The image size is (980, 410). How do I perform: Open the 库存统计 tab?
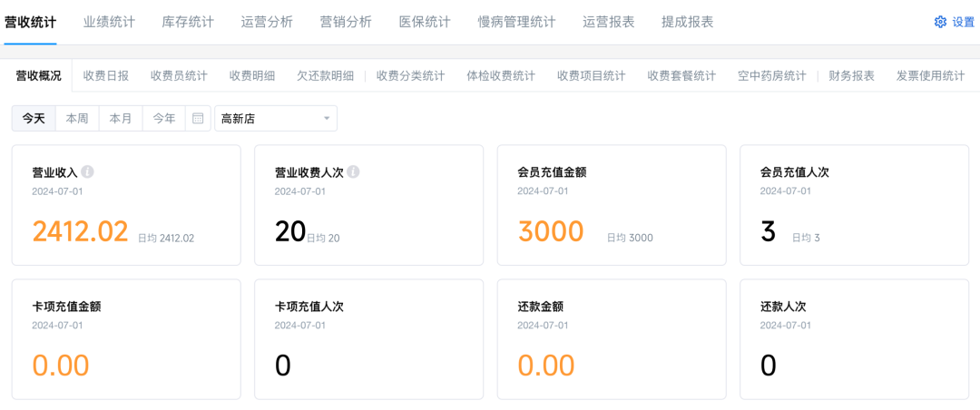[188, 22]
